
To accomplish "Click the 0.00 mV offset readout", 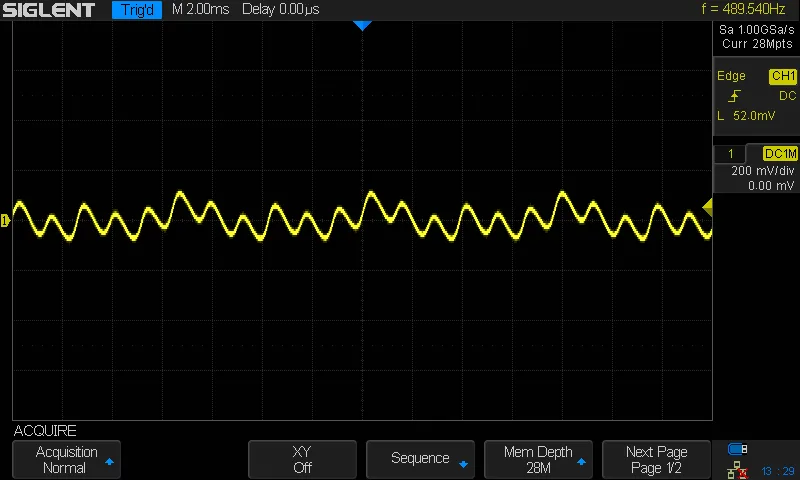I will tap(771, 186).
